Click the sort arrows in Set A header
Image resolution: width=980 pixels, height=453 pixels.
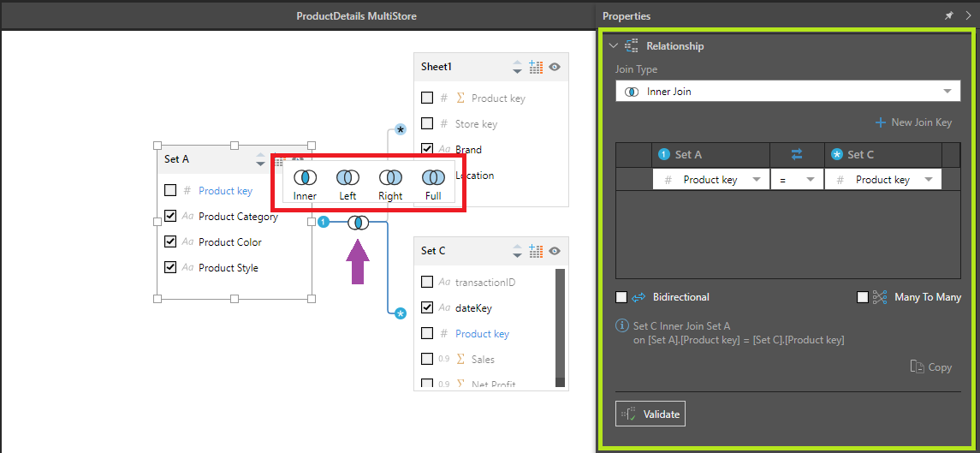pos(261,159)
